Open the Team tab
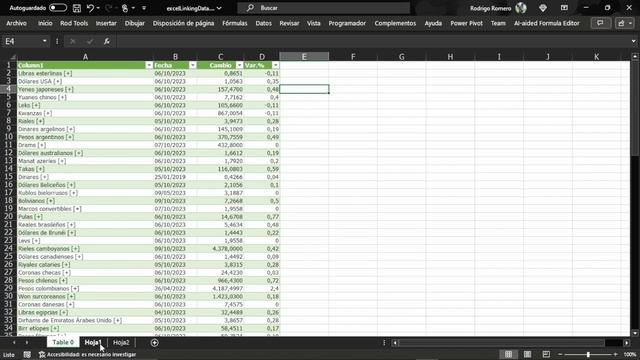Screen dimensions: 640x360 (x=498, y=23)
